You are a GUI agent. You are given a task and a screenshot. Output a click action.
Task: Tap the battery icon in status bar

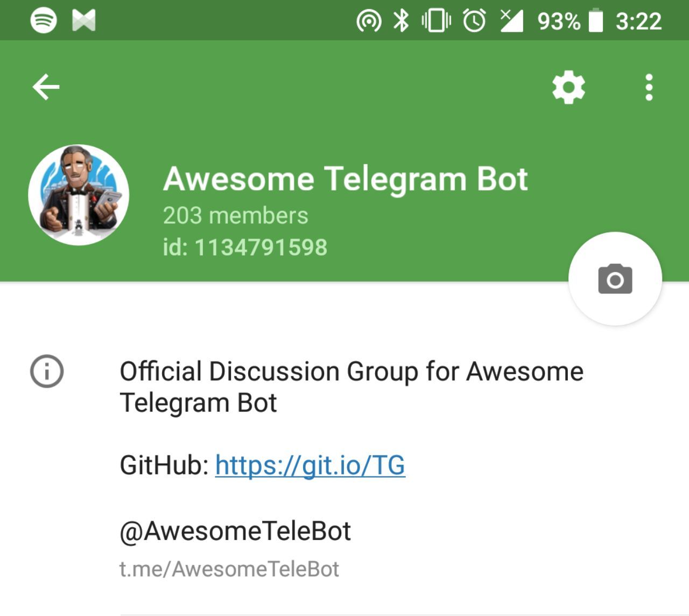[x=596, y=21]
